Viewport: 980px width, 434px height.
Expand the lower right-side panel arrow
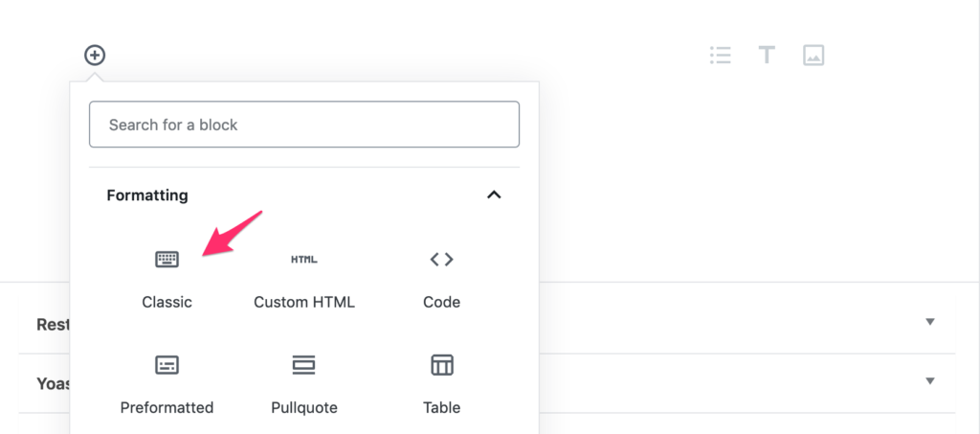coord(929,381)
